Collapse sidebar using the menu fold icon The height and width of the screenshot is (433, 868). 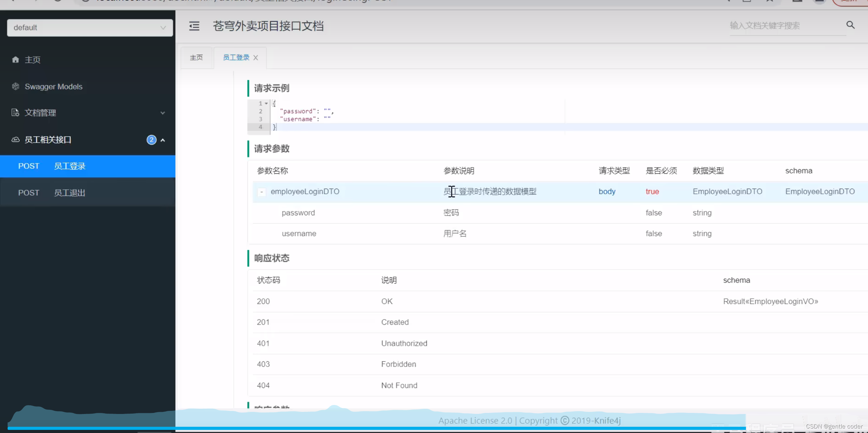[194, 26]
